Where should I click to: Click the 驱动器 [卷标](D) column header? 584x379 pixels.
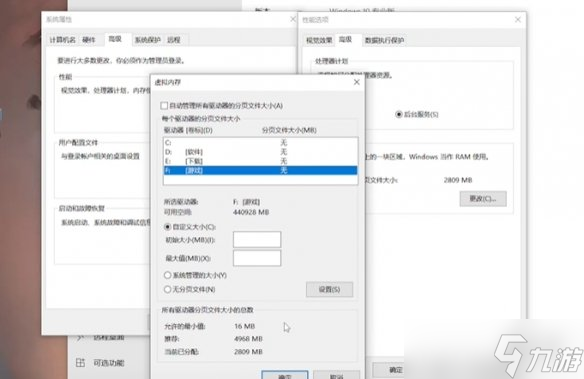tap(188, 130)
